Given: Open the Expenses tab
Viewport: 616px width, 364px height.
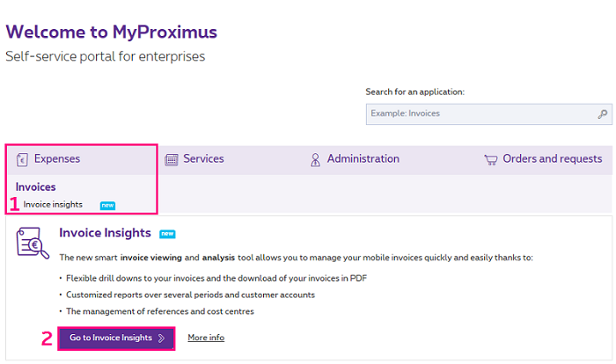Looking at the screenshot, I should coord(57,159).
